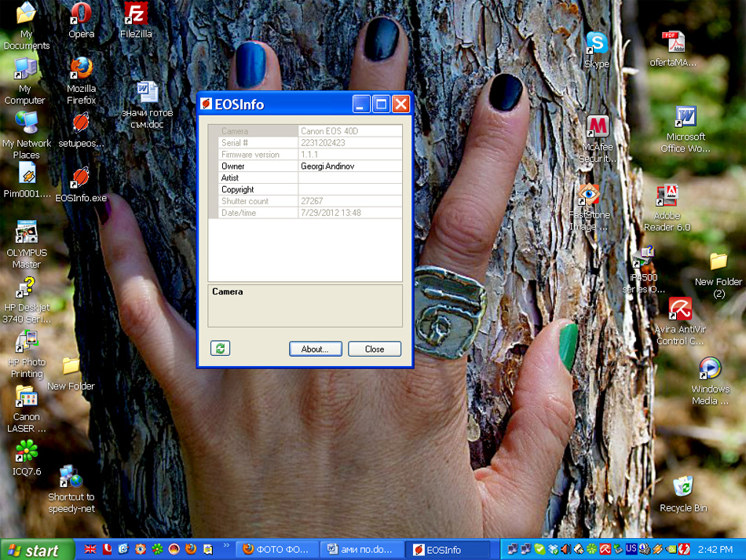The width and height of the screenshot is (746, 560).
Task: Click the empty Copyright value field
Action: 349,189
